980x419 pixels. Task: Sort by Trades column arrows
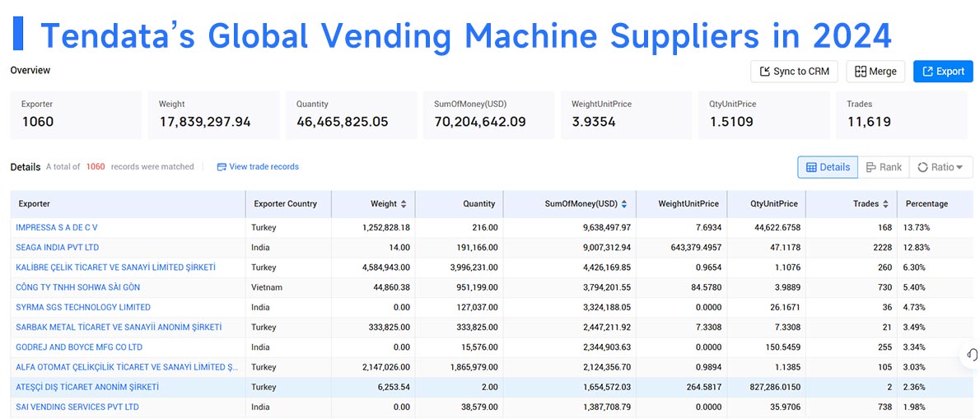tap(885, 203)
